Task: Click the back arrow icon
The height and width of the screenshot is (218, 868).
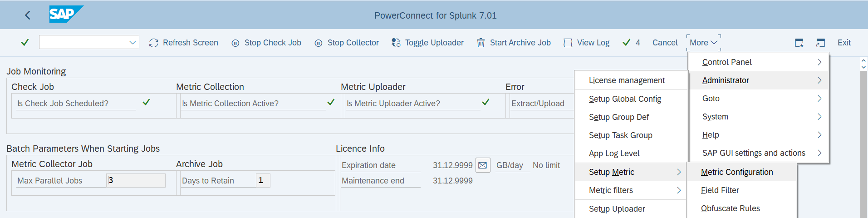Action: point(28,15)
